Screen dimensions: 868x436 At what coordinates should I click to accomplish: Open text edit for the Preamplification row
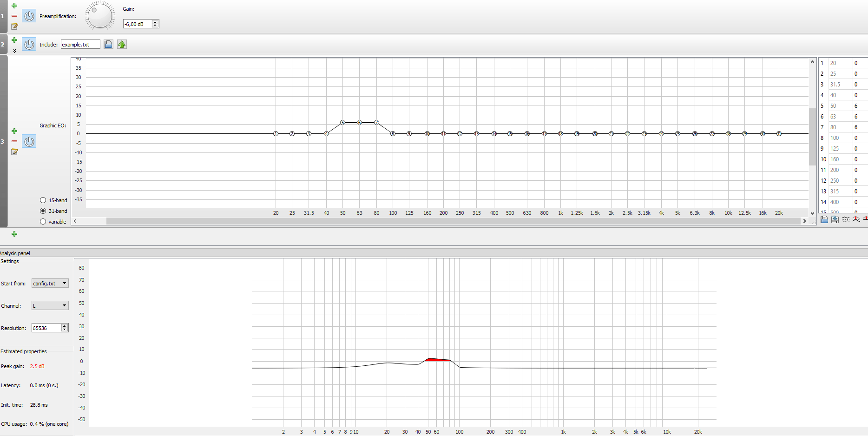pyautogui.click(x=14, y=26)
